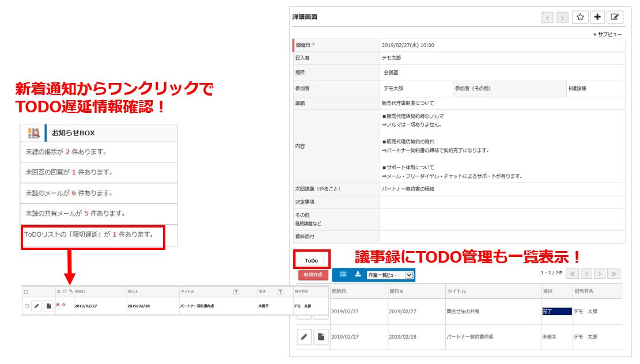The image size is (640, 364).
Task: Click the 新規作成 button
Action: tap(313, 275)
